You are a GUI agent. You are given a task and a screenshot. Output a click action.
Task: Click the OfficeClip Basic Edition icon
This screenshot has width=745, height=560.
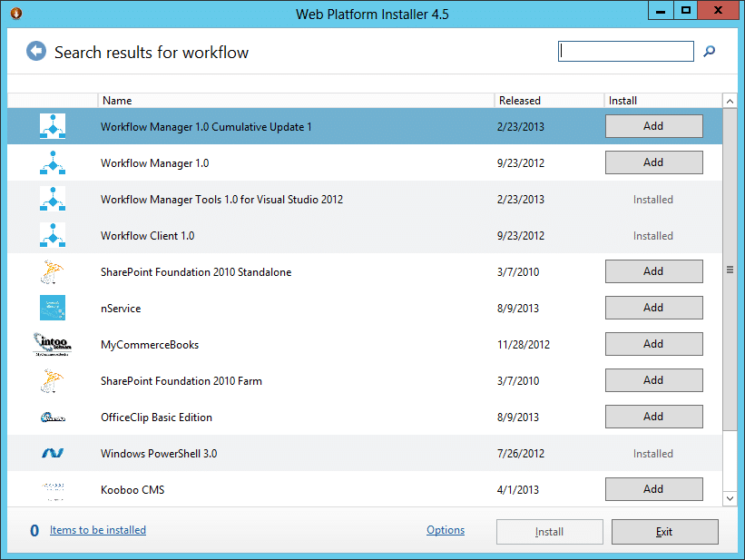[x=53, y=418]
